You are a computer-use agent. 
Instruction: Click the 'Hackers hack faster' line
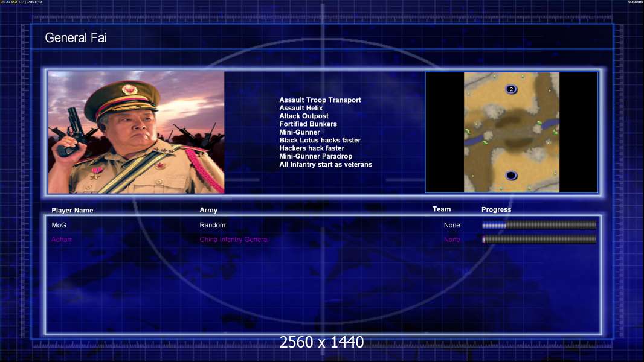(312, 148)
